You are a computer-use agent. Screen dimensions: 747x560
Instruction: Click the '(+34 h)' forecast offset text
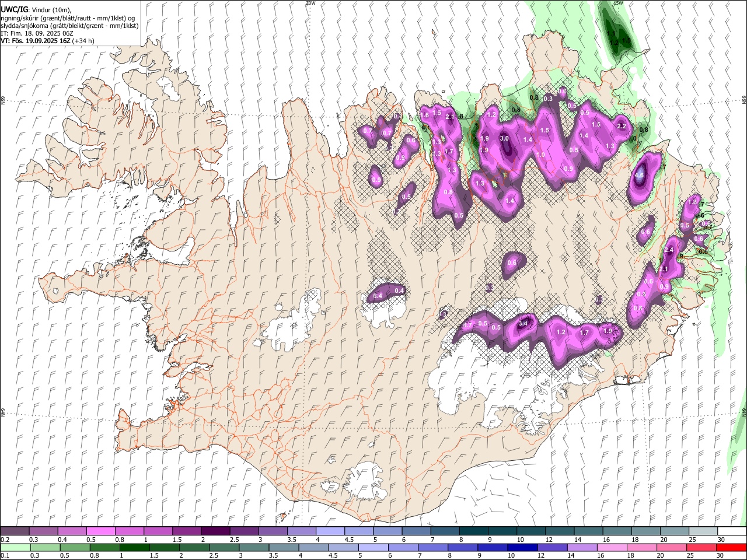(83, 41)
